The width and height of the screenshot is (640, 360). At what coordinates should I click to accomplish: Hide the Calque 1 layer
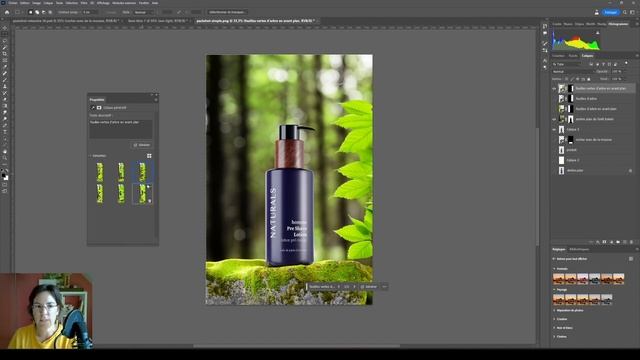click(x=554, y=129)
